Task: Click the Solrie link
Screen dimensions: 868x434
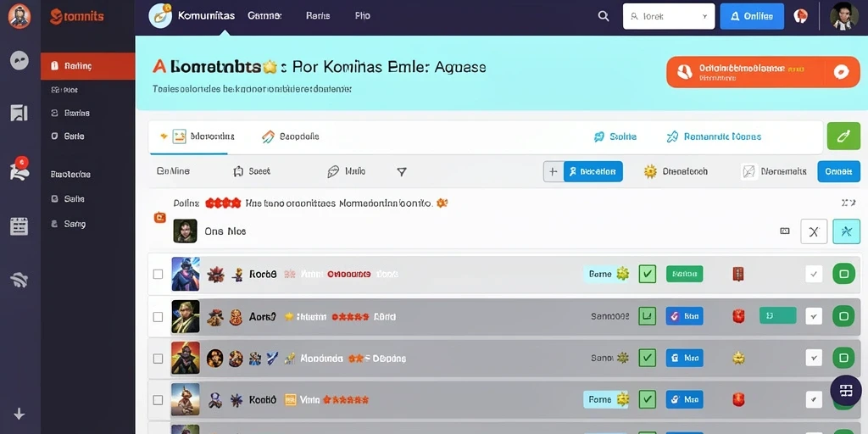Action: [x=615, y=136]
